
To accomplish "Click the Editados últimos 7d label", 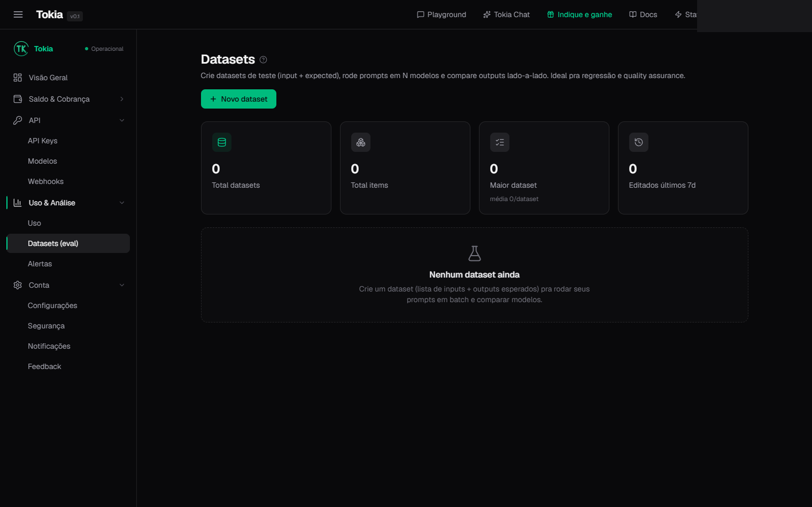I will tap(662, 185).
